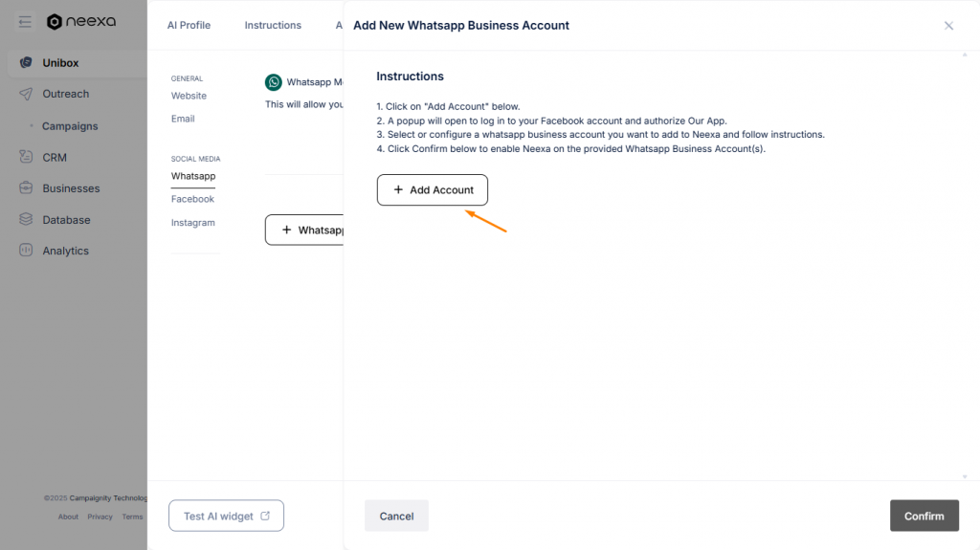Click instruction step 4 about Confirm
Image resolution: width=980 pixels, height=550 pixels.
point(570,149)
